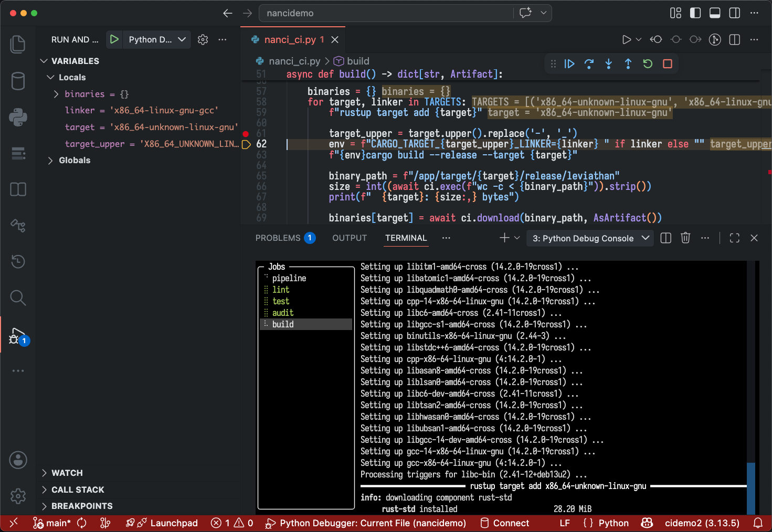Click the terminal scrollbar thumb
The width and height of the screenshot is (772, 532).
[751, 488]
